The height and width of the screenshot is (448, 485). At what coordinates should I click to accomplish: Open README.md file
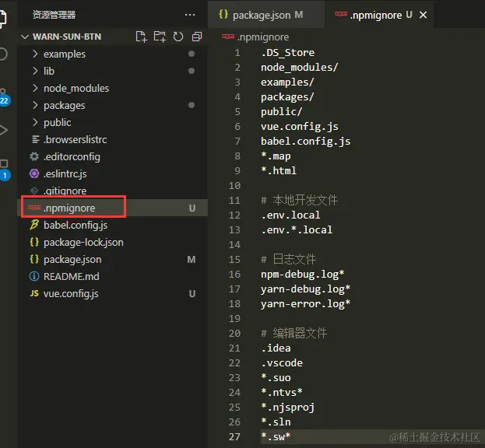[113, 276]
